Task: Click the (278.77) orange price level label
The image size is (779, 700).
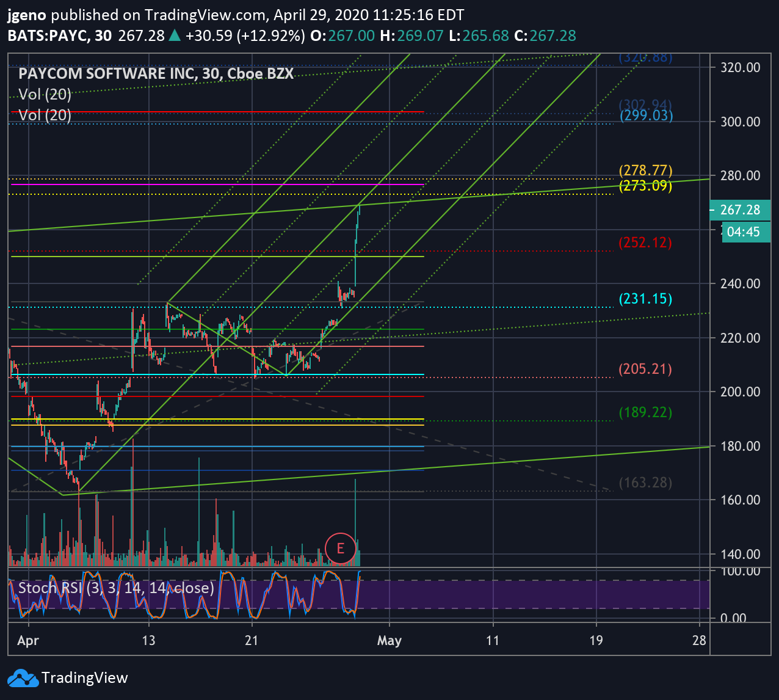Action: tap(645, 170)
